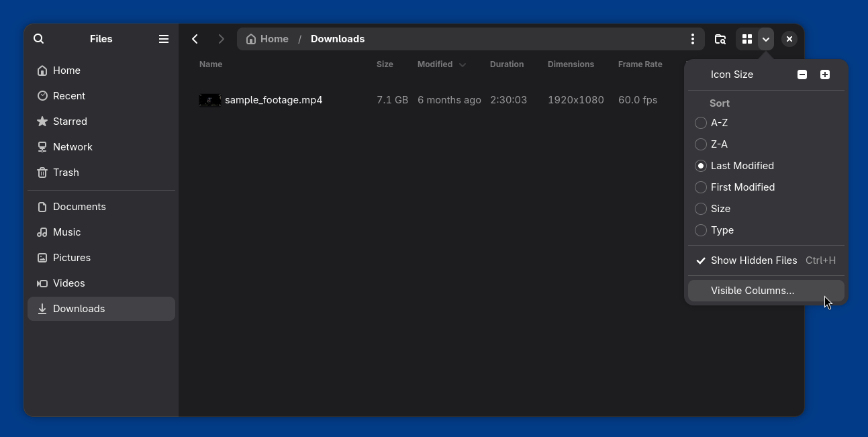
Task: Go back with the left arrow button
Action: (x=195, y=39)
